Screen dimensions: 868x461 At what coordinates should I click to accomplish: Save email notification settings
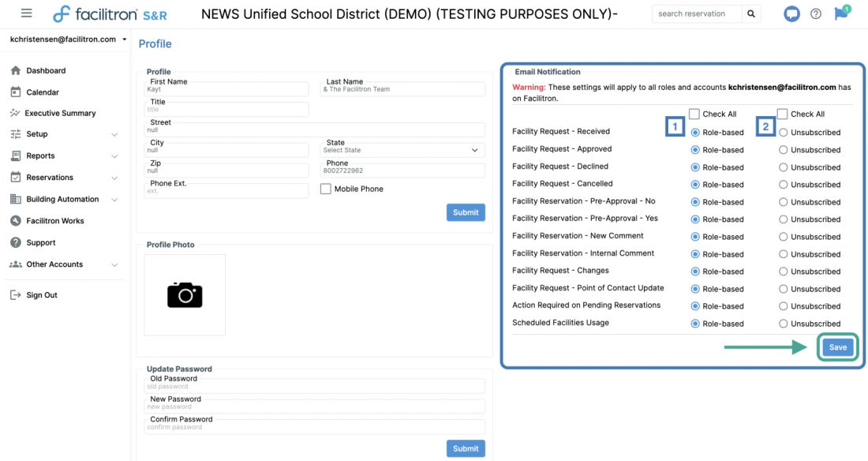tap(837, 347)
